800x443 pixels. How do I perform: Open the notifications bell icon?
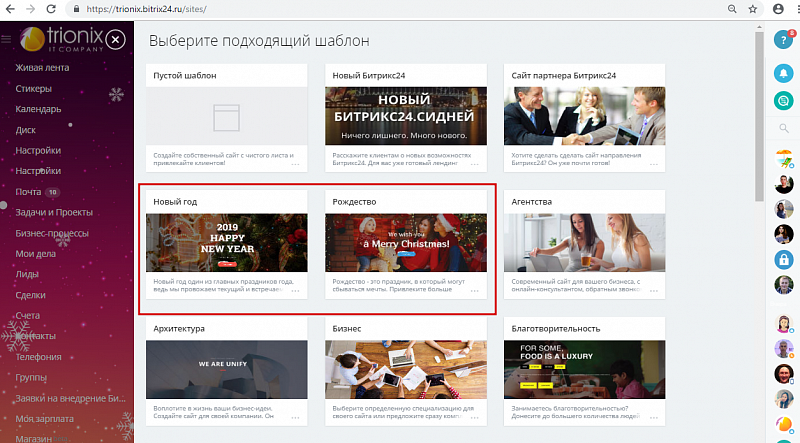click(x=783, y=73)
